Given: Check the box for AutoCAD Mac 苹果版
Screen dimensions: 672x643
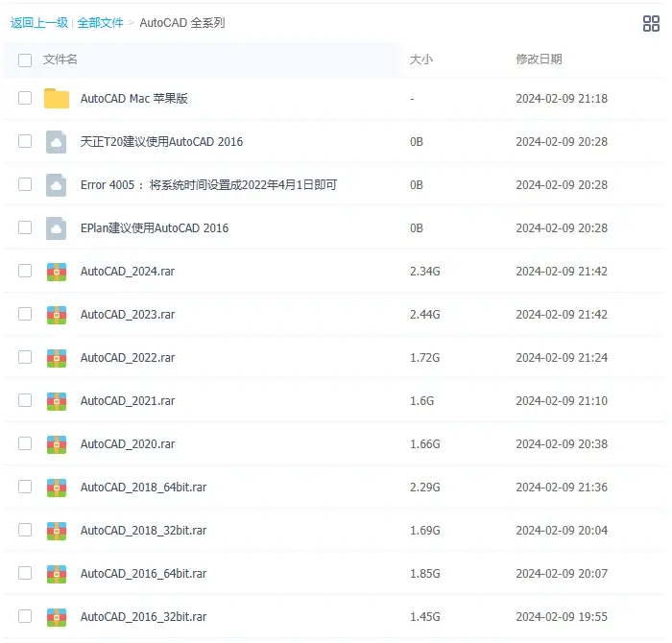Looking at the screenshot, I should [25, 98].
